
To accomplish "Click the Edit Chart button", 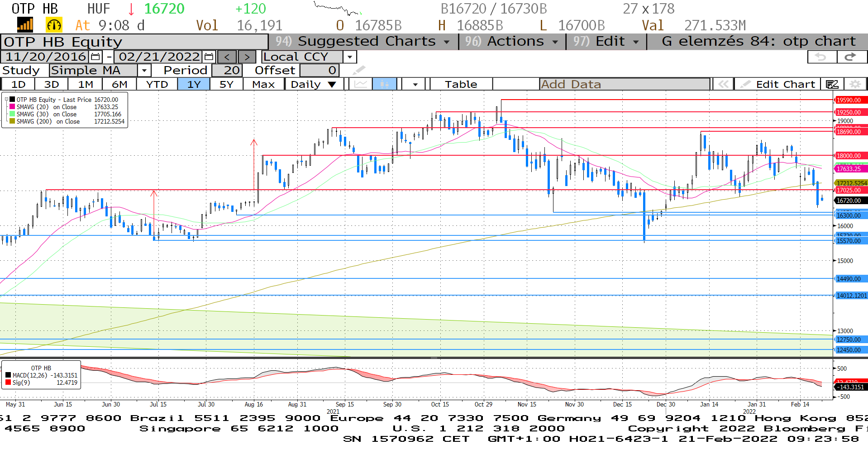I will [x=778, y=84].
